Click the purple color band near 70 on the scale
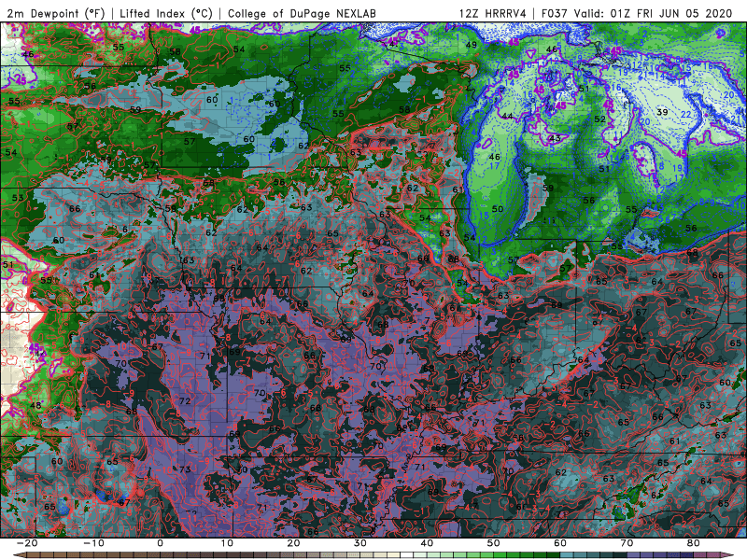 coord(634,555)
